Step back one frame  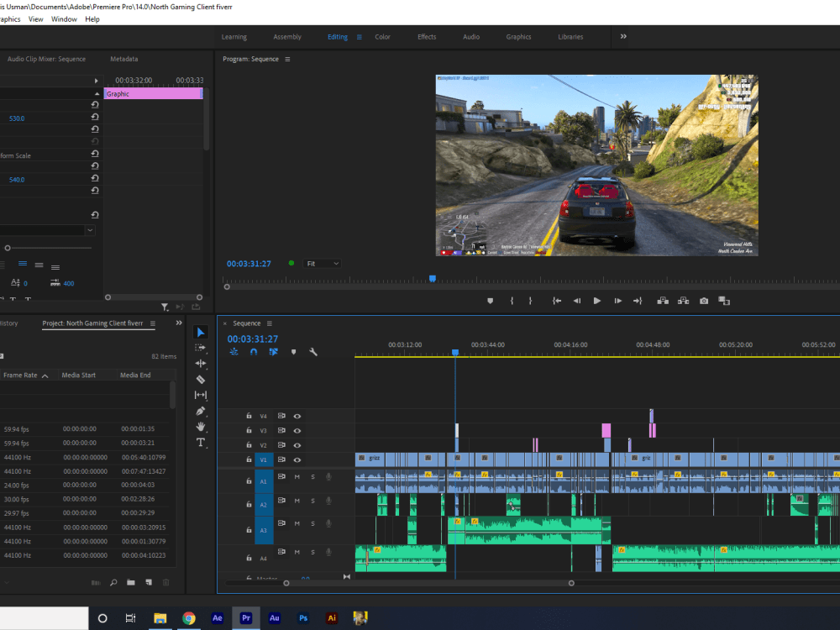(577, 301)
